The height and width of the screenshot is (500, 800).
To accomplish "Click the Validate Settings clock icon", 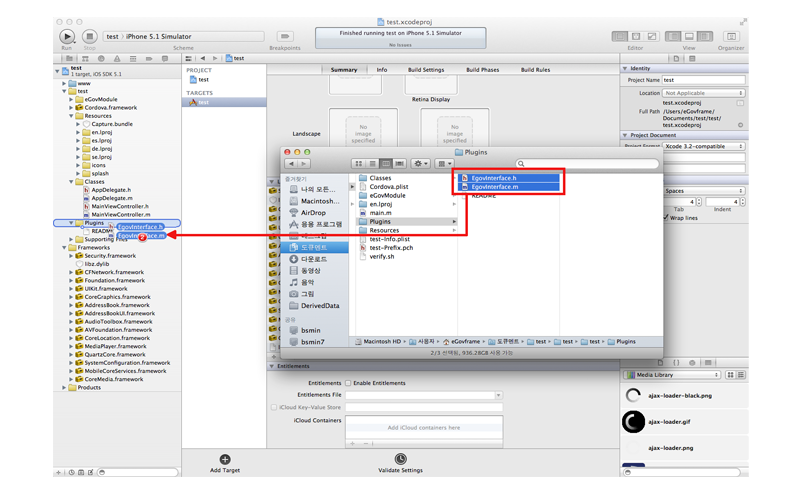I will 400,460.
